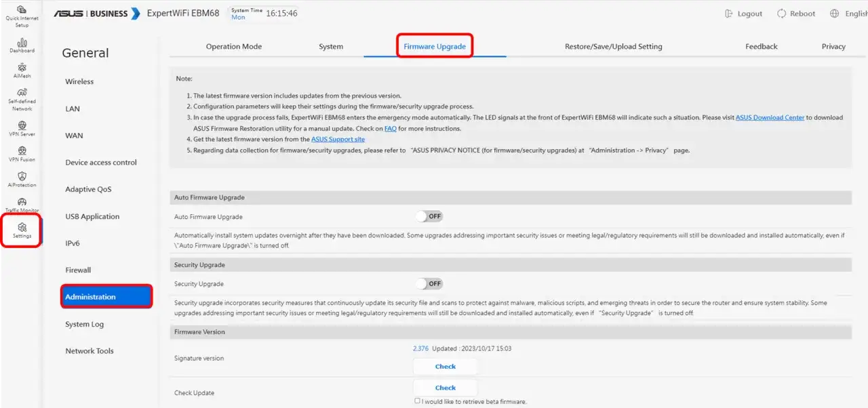868x408 pixels.
Task: Check the retrieve beta firmware box
Action: tap(418, 401)
